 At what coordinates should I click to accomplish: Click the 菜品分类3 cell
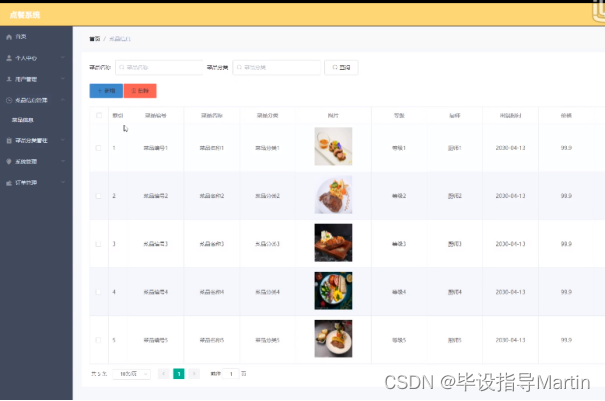(267, 244)
